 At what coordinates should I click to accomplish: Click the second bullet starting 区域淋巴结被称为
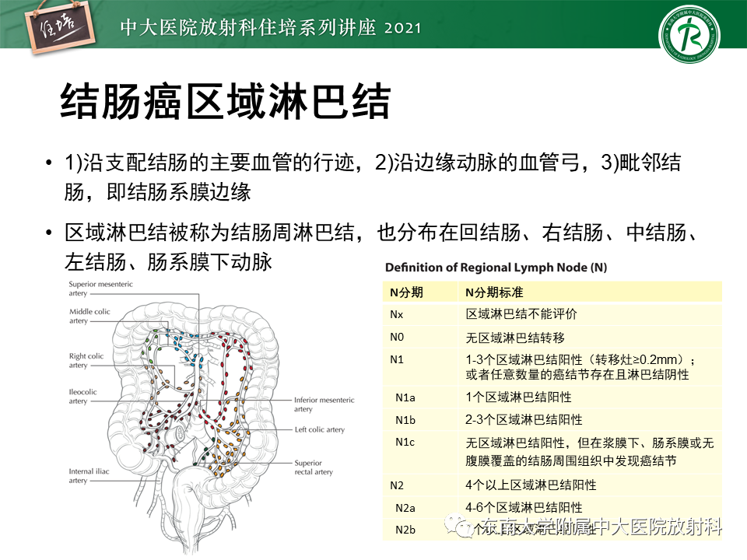[381, 247]
